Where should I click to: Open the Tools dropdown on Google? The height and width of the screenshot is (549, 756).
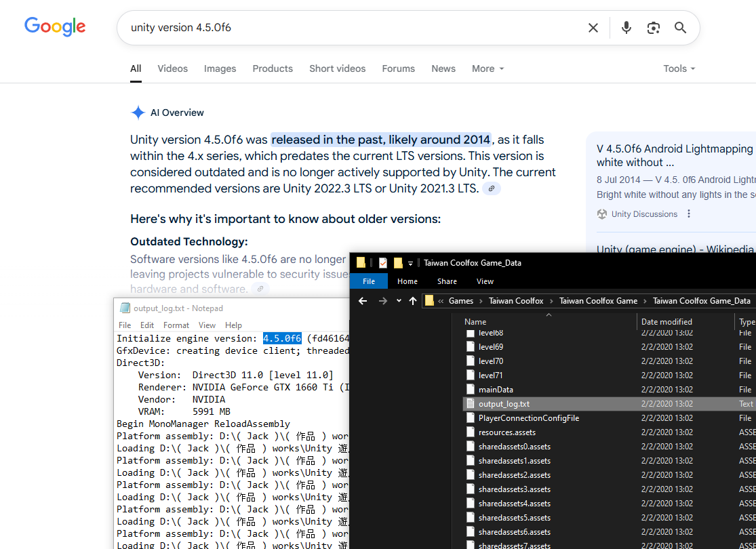click(x=679, y=69)
